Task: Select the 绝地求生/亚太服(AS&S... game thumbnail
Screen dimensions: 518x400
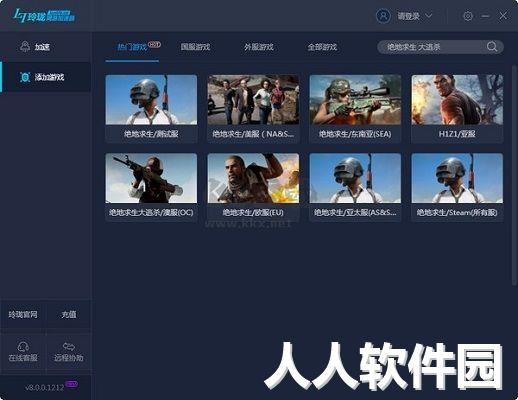Action: coord(355,178)
